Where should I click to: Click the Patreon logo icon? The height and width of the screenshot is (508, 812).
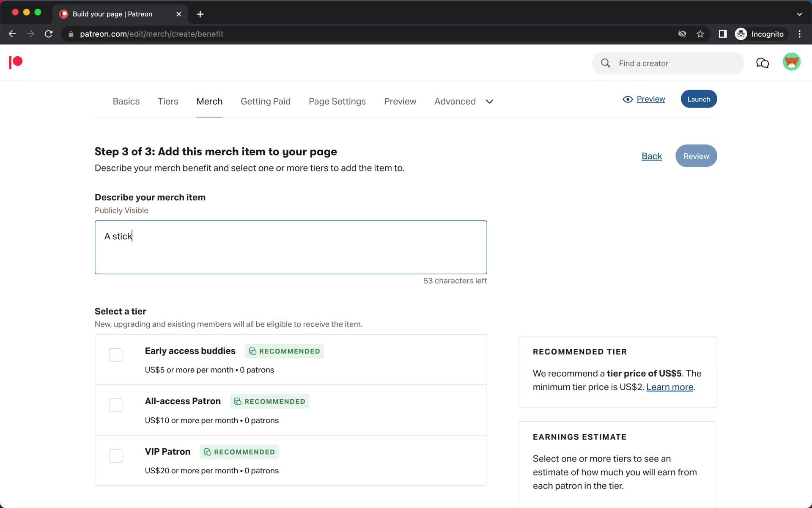pos(16,62)
